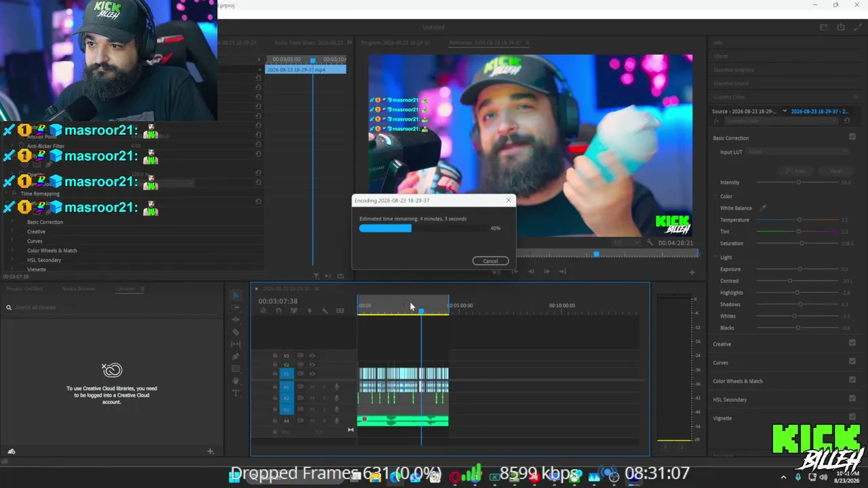Open the Program monitor tab
Image resolution: width=868 pixels, height=488 pixels.
click(x=395, y=43)
